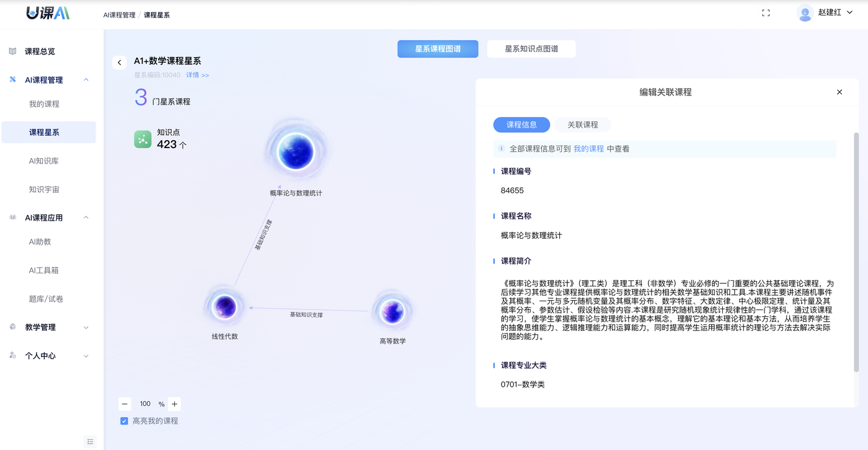Toggle fullscreen mode icon in header
This screenshot has height=450, width=868.
(x=766, y=13)
